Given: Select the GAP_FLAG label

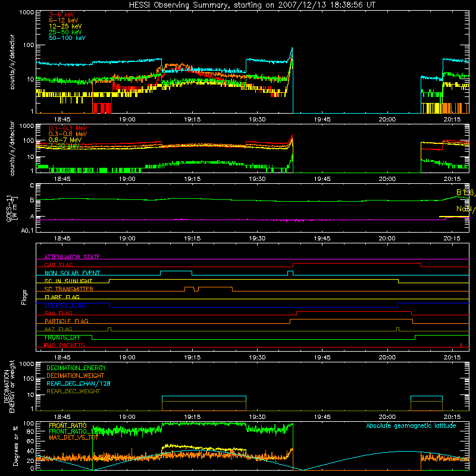Looking at the screenshot, I should tap(58, 265).
